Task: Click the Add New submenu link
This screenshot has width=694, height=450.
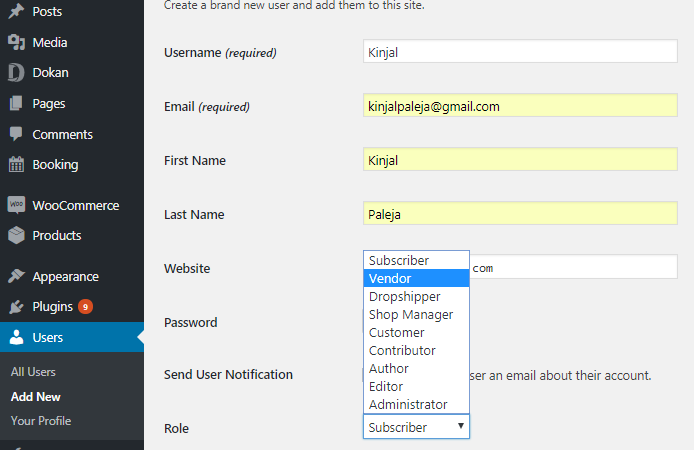Action: 36,397
